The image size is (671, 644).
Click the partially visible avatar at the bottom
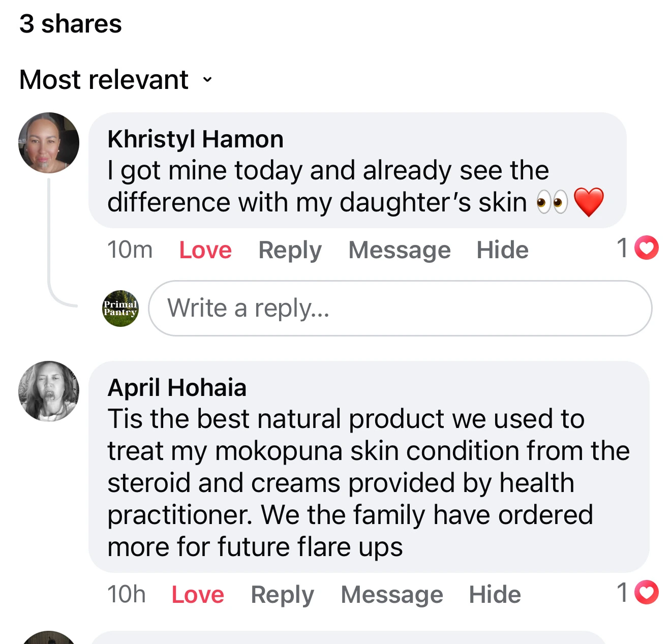[49, 638]
